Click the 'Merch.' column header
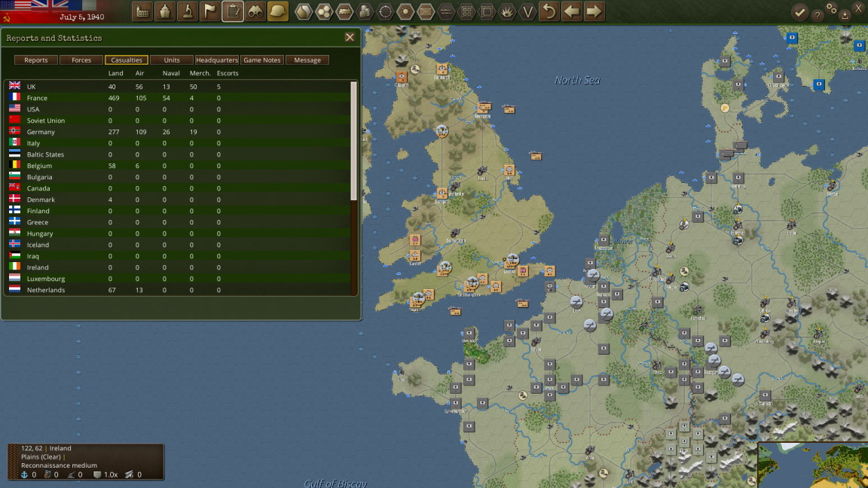868x488 pixels. pyautogui.click(x=200, y=73)
